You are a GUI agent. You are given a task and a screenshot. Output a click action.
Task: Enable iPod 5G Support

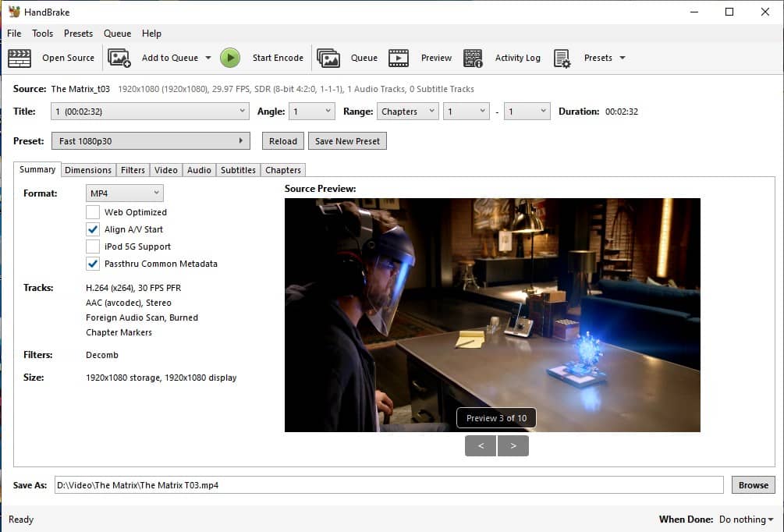coord(93,246)
